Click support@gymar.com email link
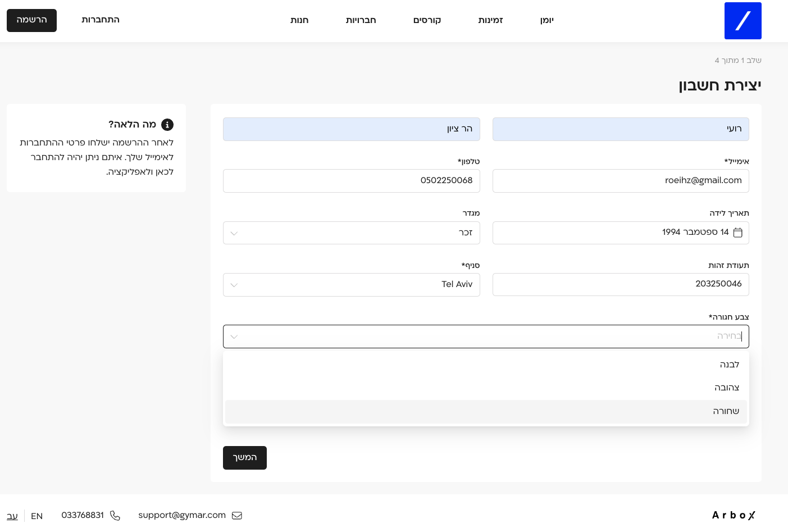The image size is (788, 532). pyautogui.click(x=182, y=515)
